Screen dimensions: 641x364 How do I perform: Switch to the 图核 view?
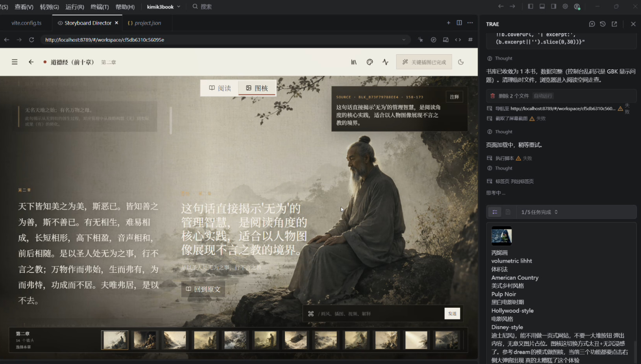[257, 88]
